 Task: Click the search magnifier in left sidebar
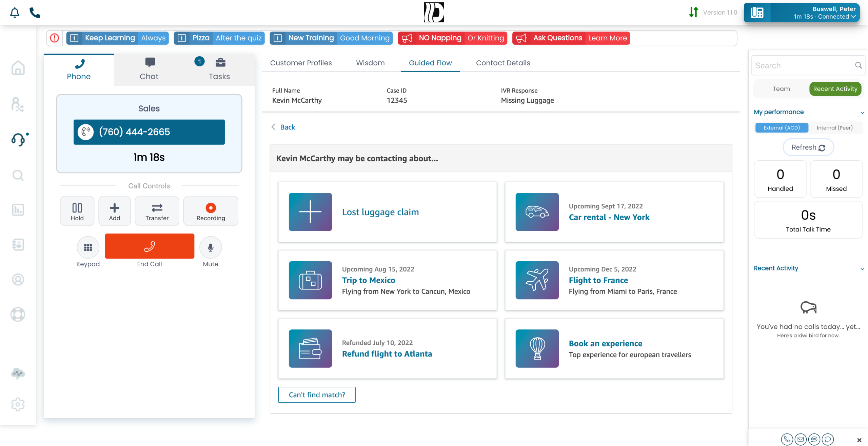pos(18,175)
